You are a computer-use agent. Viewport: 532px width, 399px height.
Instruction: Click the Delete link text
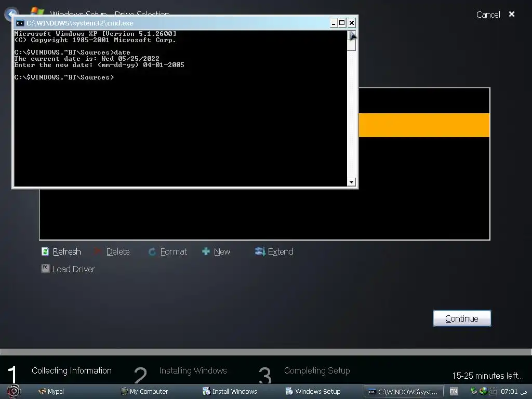(118, 252)
